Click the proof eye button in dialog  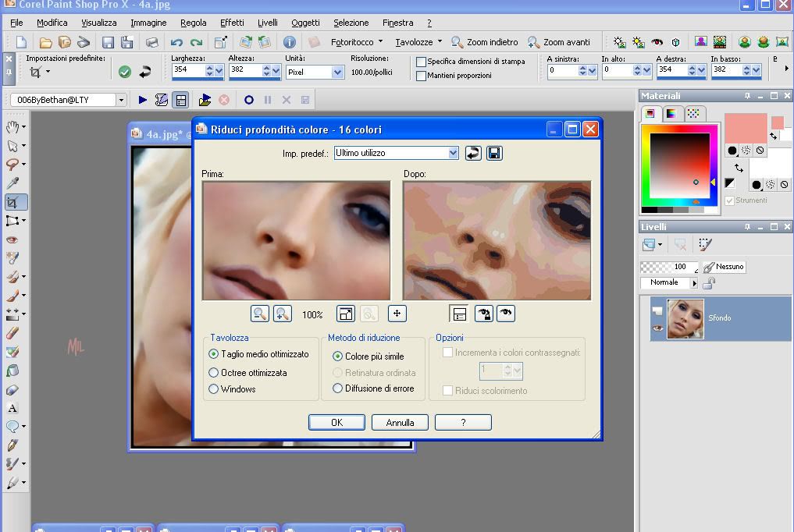point(506,314)
